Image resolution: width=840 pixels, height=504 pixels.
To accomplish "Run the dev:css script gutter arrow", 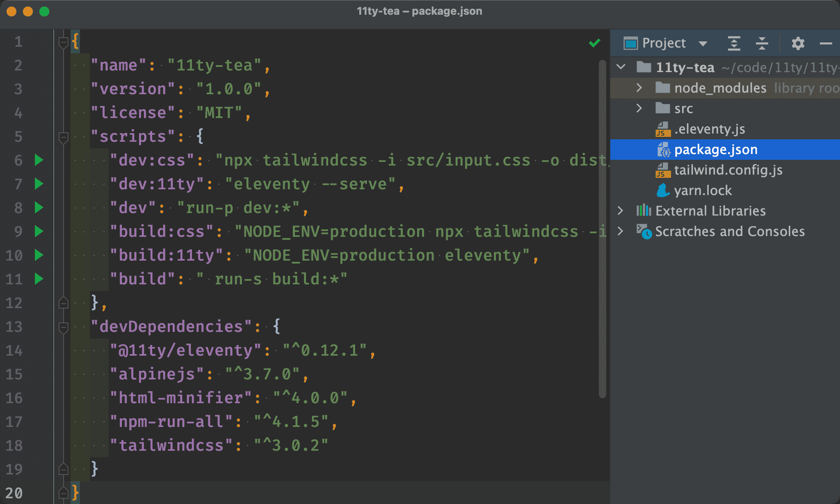I will tap(39, 160).
